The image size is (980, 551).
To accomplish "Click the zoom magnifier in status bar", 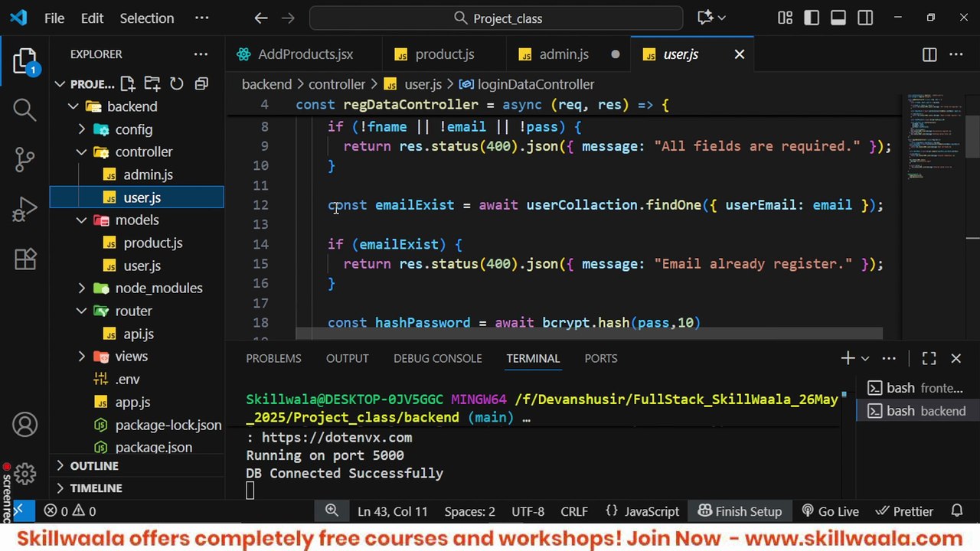I will coord(332,510).
